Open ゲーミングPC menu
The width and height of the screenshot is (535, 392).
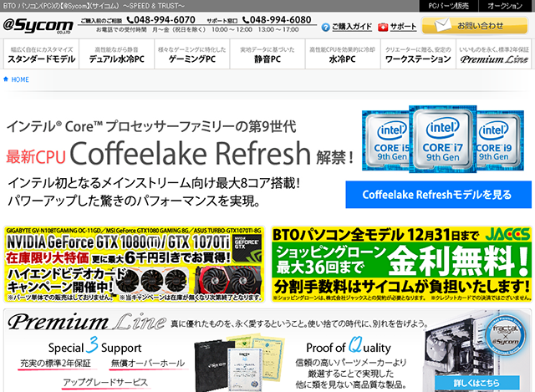192,54
